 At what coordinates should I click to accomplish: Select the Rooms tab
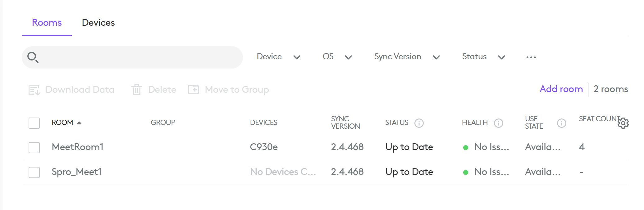point(47,23)
